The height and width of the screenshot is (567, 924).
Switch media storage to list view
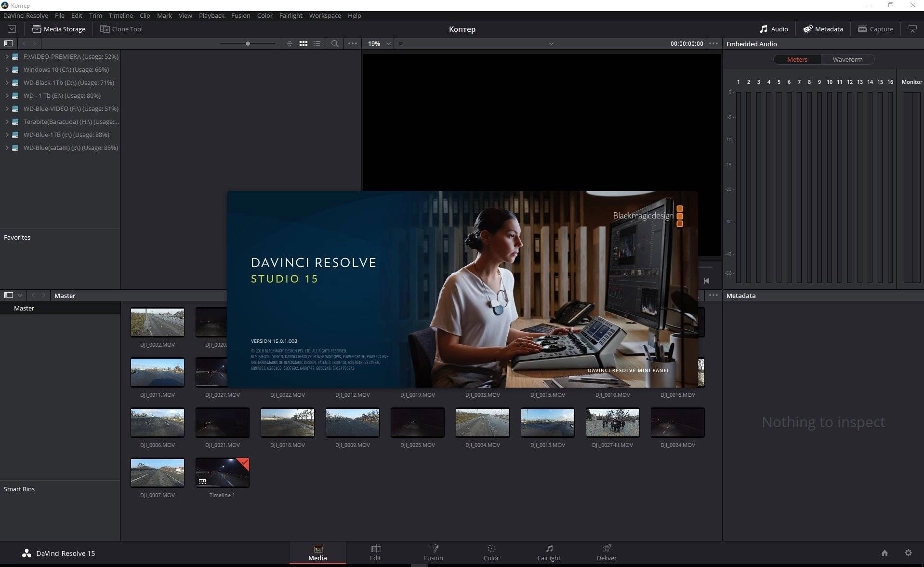click(317, 43)
